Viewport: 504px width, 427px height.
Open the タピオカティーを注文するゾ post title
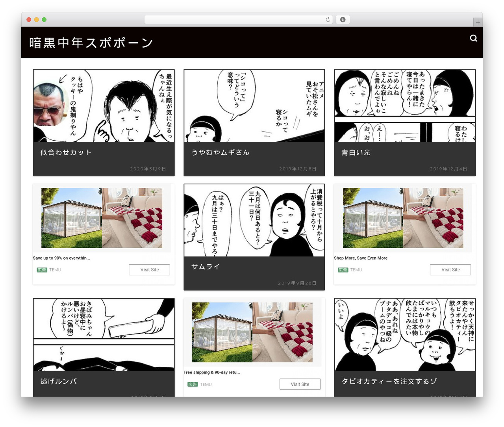coord(389,381)
